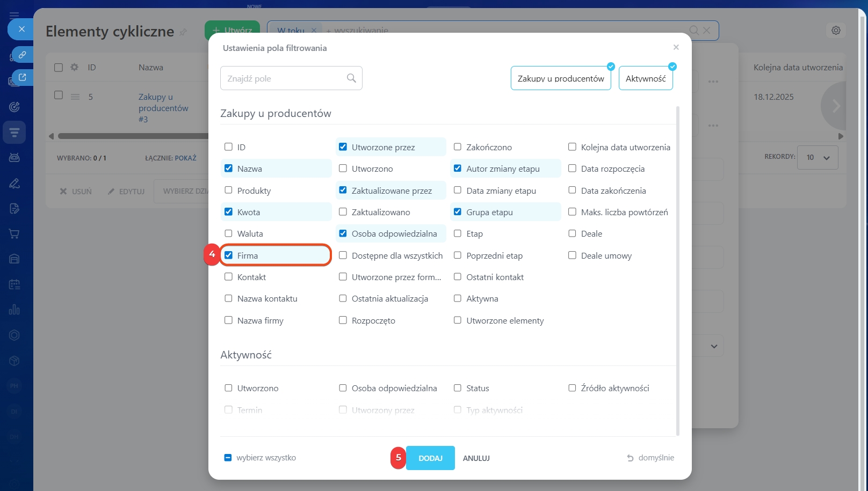Click the grid horizontal scrollbar thumb
Viewport: 868px width, 491px height.
[133, 136]
